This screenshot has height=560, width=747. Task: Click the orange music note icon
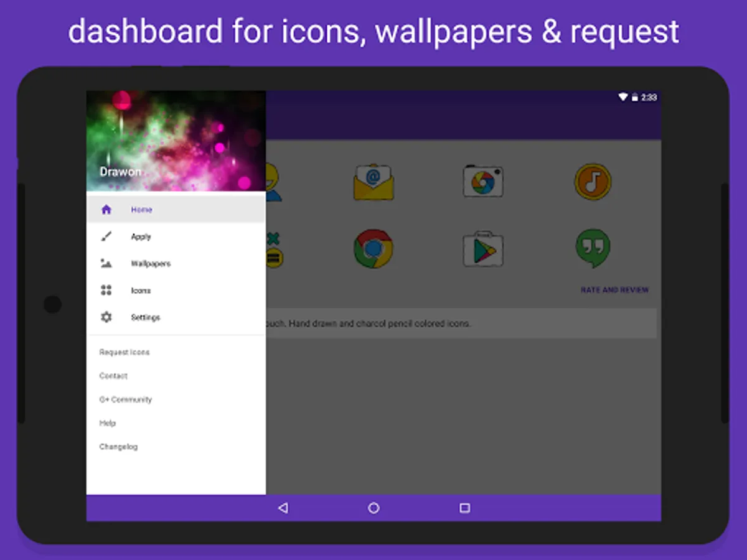(x=593, y=182)
